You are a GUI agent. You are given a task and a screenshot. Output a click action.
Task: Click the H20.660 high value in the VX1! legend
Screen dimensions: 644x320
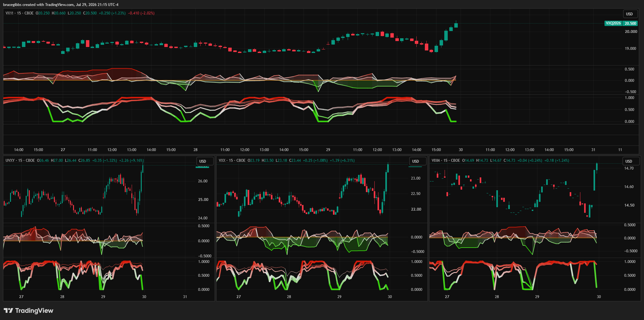pos(59,13)
